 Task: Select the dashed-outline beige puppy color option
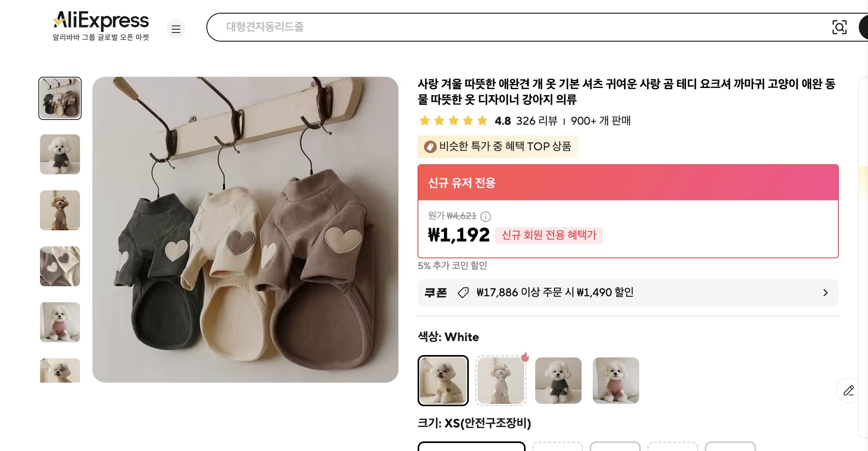pyautogui.click(x=501, y=380)
